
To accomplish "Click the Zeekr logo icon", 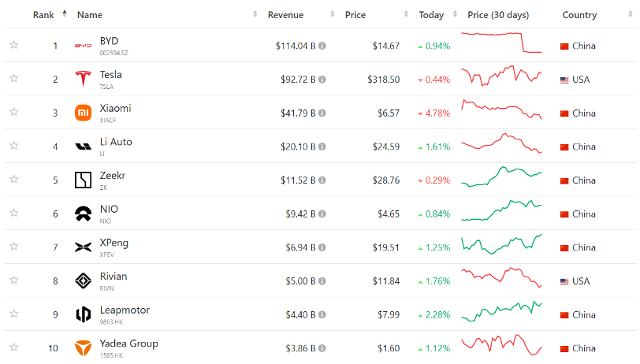I will click(83, 180).
